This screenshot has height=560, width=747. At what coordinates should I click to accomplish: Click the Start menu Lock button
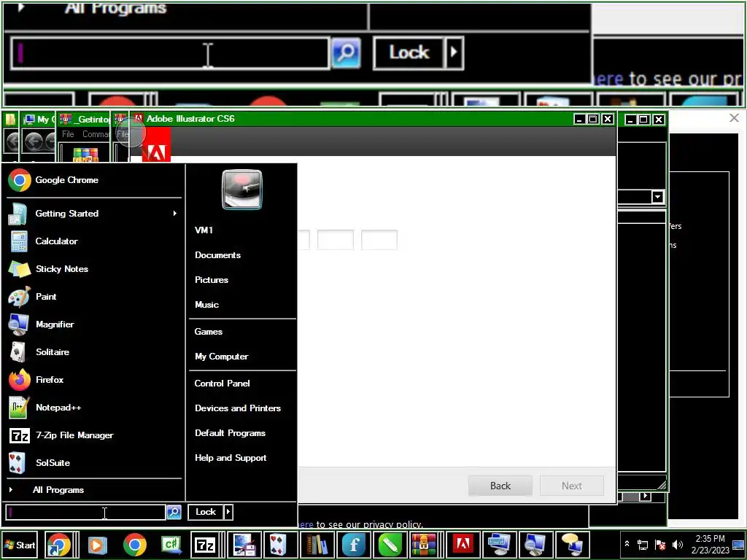pyautogui.click(x=206, y=512)
